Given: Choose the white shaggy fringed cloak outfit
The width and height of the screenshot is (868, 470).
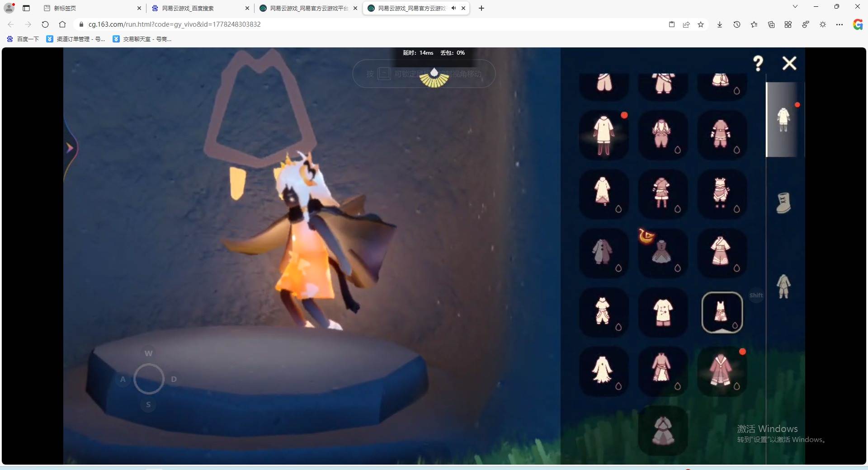Looking at the screenshot, I should click(604, 371).
